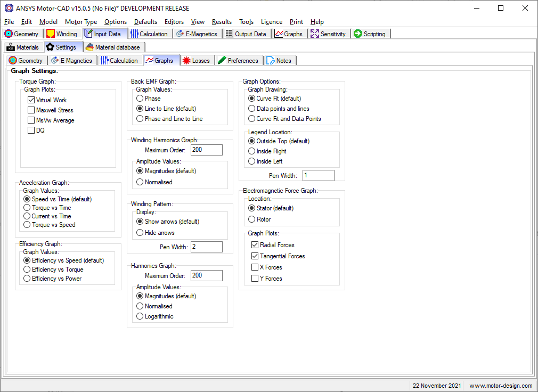This screenshot has width=538, height=392.
Task: Click the Winding tab icon
Action: tap(51, 34)
